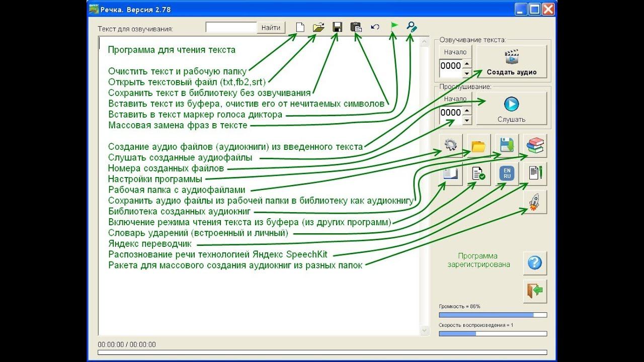Click the undo arrow icon
This screenshot has height=362, width=644.
point(375,27)
